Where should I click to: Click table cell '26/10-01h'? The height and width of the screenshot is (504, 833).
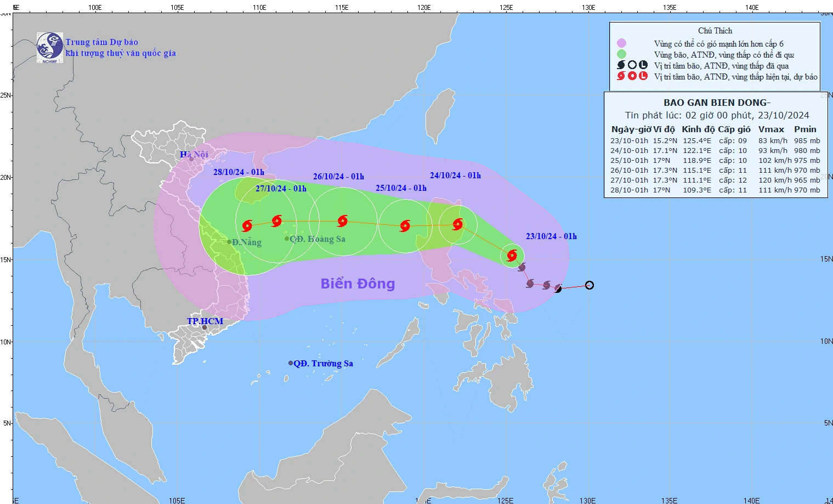[629, 170]
